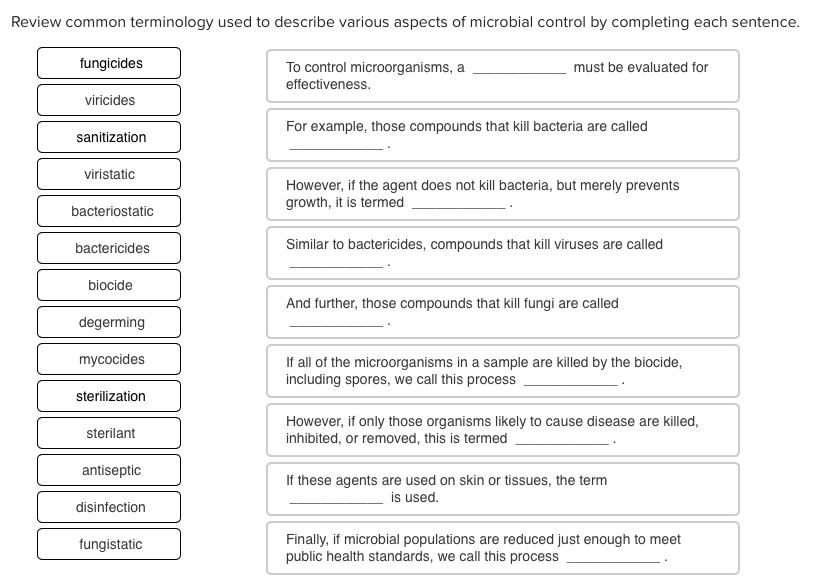Pick the biocide answer tile
The image size is (824, 581).
pyautogui.click(x=108, y=284)
